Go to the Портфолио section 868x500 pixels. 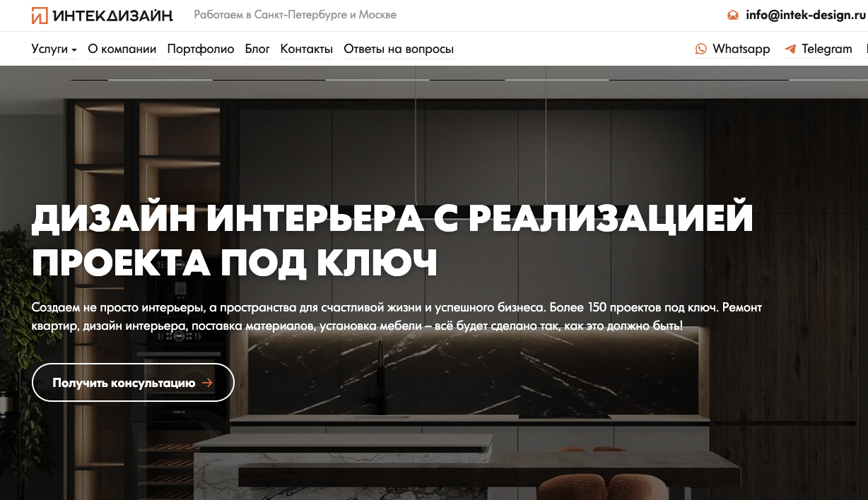point(201,49)
